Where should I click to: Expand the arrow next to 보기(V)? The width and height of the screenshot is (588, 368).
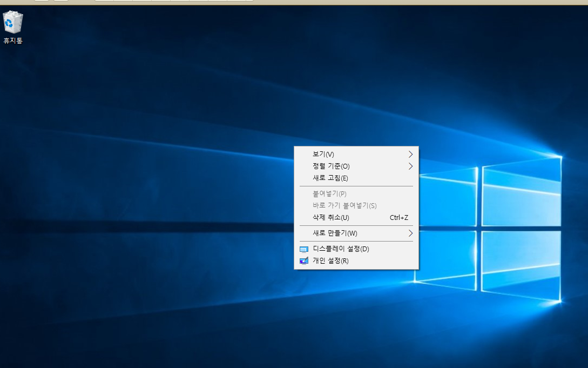tap(410, 155)
